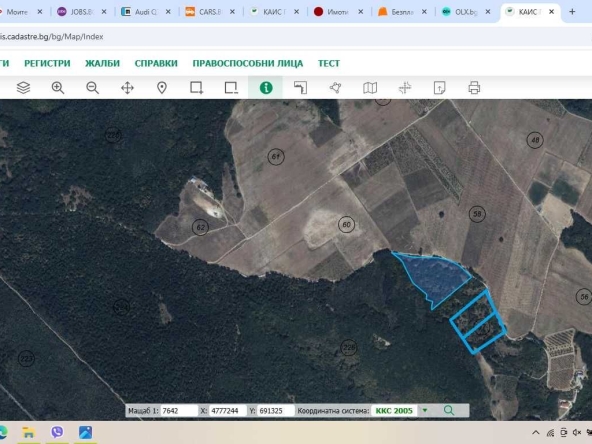Viewport: 592px width, 444px height.
Task: Expand the KKC 2005 coordinate system dropdown
Action: [x=425, y=410]
